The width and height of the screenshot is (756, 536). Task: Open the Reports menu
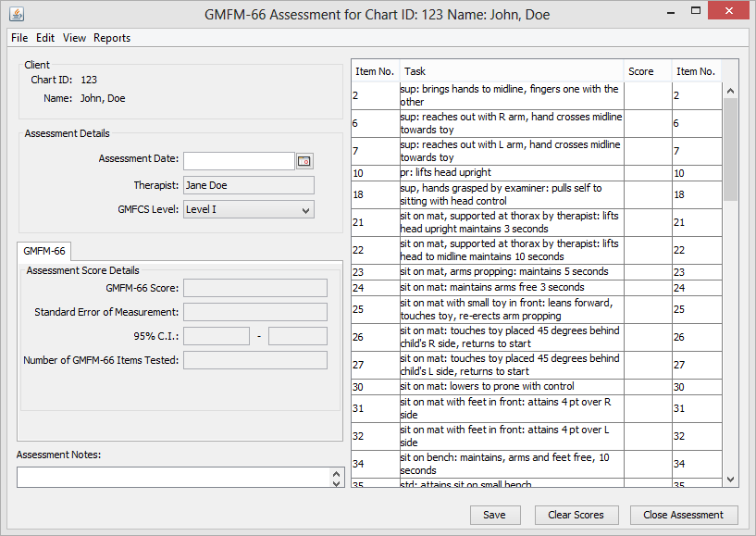112,38
